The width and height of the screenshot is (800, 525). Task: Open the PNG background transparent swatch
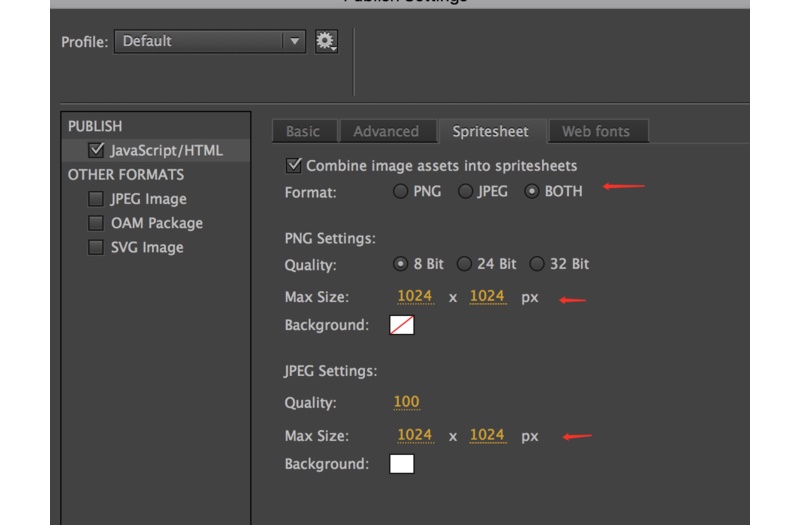click(402, 325)
